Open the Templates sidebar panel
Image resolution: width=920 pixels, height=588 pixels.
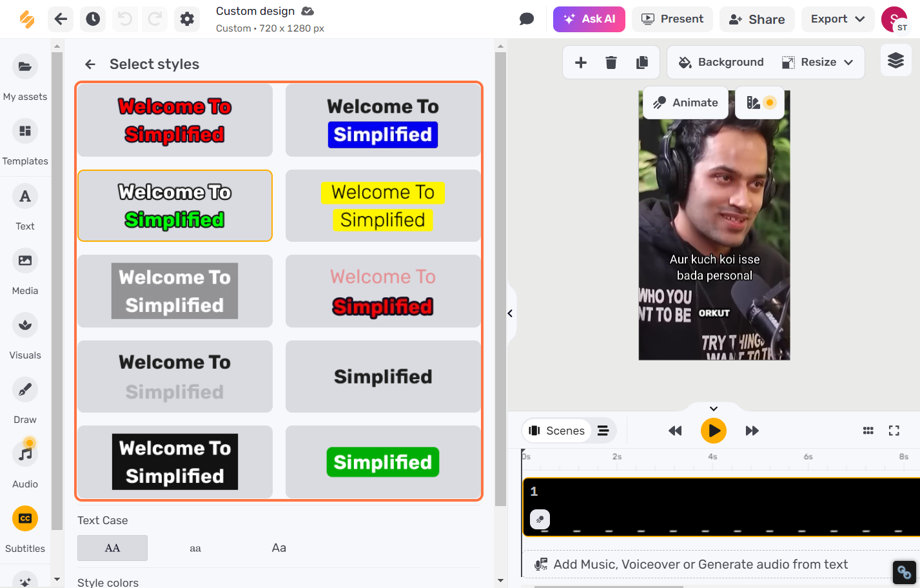25,142
